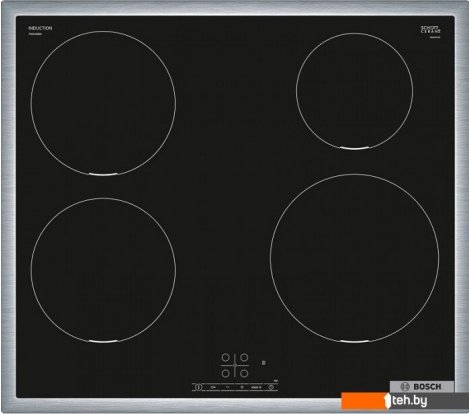Click the INDUCTION label text
Image resolution: width=470 pixels, height=414 pixels.
[40, 28]
